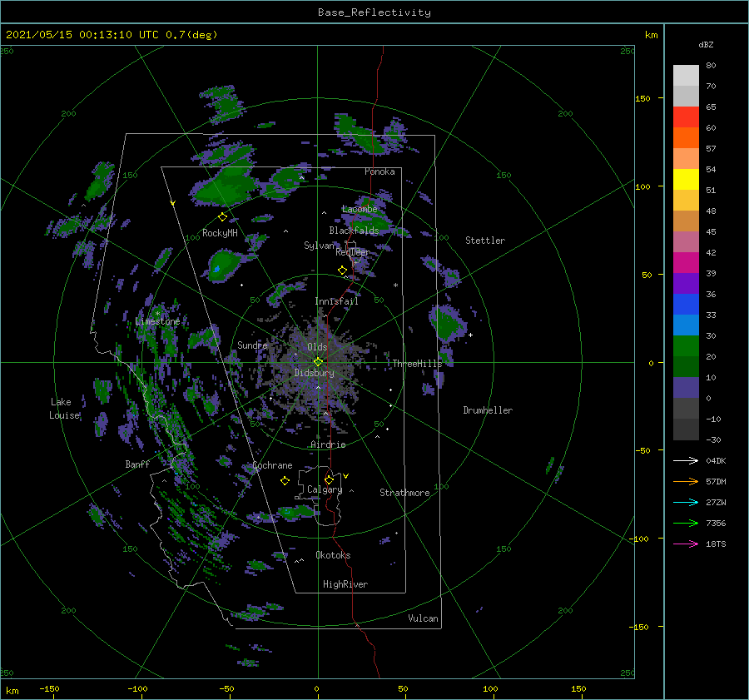Click the Sylvan label on the map
Screen dimensions: 749x700
319,246
